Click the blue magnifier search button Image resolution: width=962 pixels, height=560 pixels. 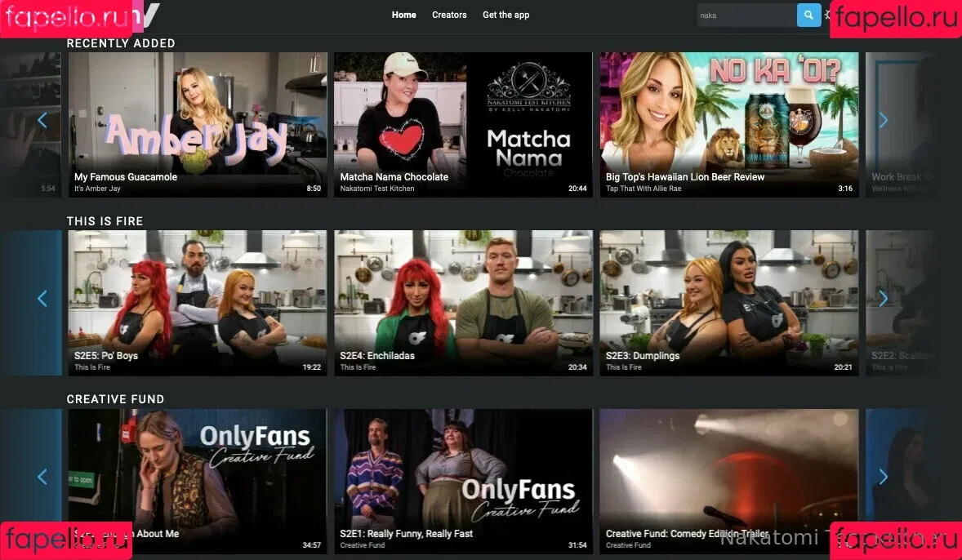pos(808,16)
